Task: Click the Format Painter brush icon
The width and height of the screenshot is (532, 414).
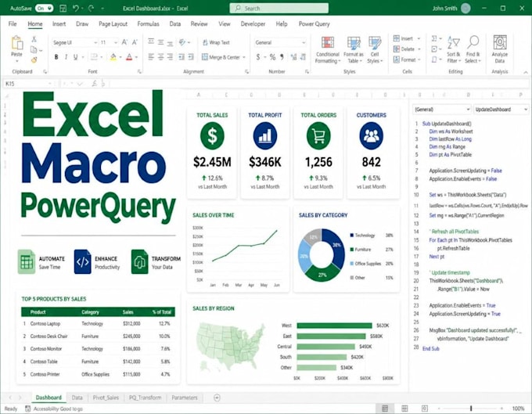Action: (x=34, y=60)
